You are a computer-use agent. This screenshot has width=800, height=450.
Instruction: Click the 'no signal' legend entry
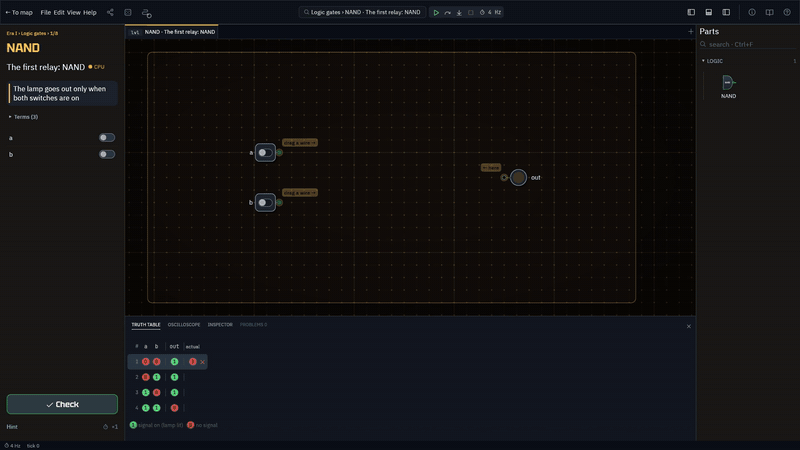[x=203, y=425]
